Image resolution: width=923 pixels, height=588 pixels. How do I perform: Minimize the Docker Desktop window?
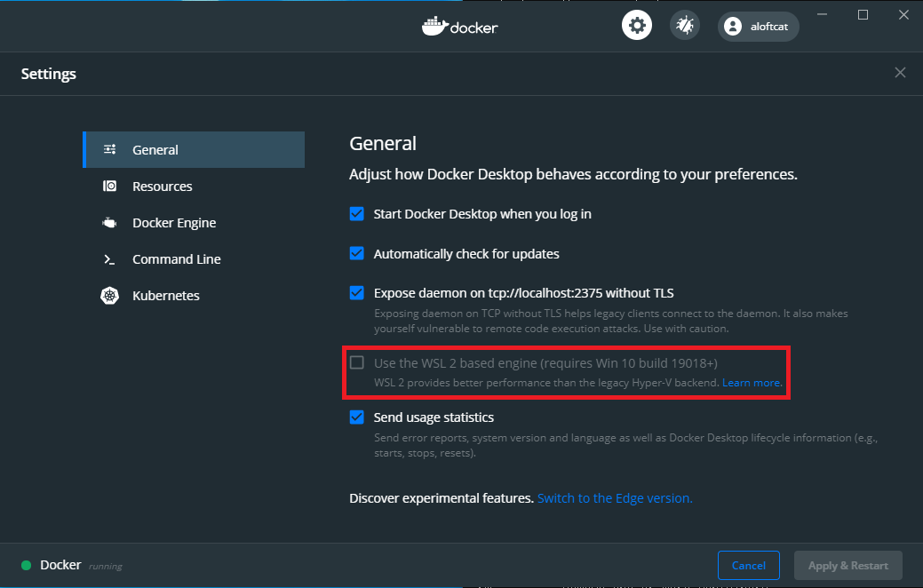coord(823,15)
